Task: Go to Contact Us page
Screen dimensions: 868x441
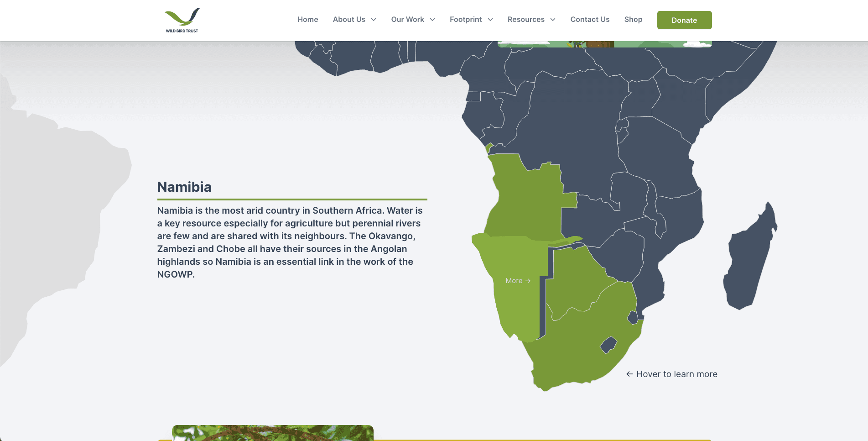Action: tap(590, 20)
